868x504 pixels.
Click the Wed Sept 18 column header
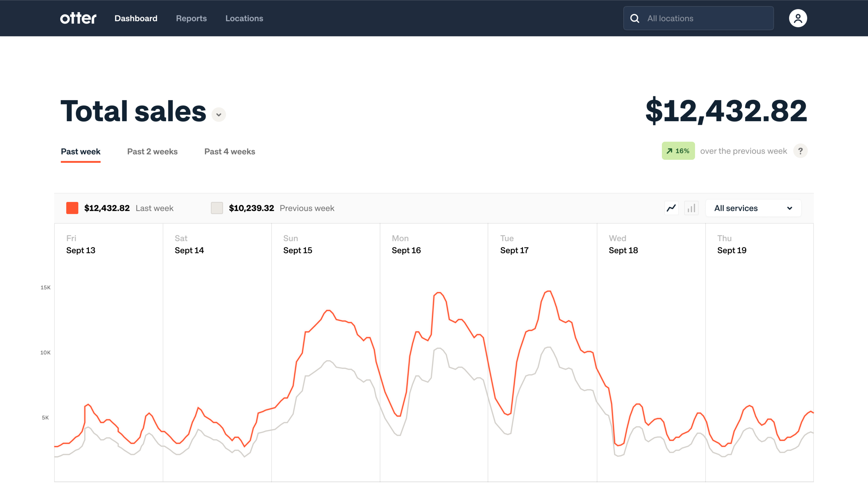click(x=623, y=244)
